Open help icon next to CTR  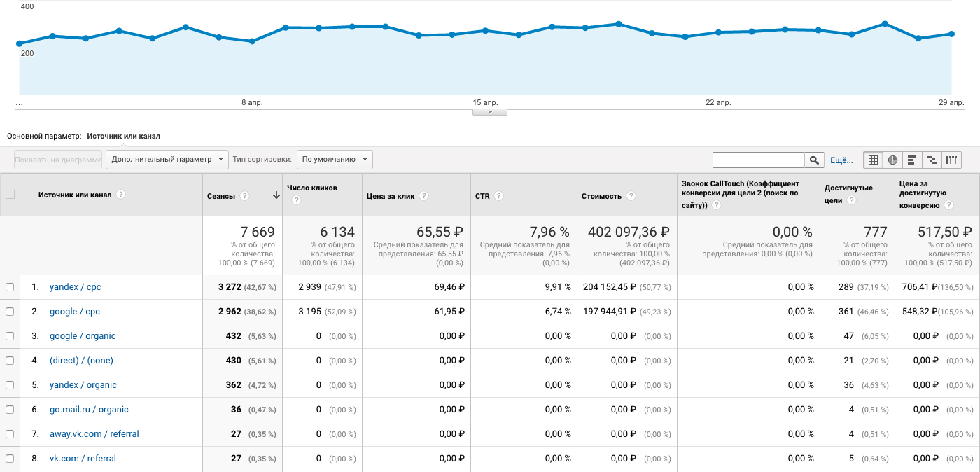(498, 196)
